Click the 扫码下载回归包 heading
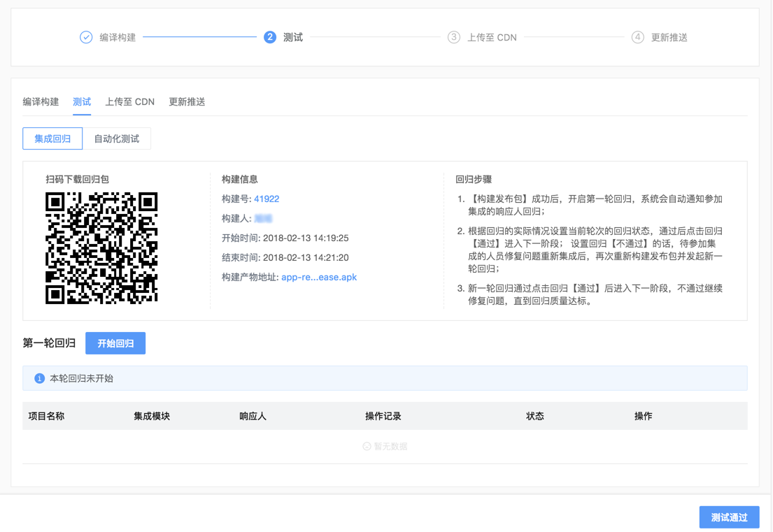This screenshot has height=532, width=773. [78, 179]
